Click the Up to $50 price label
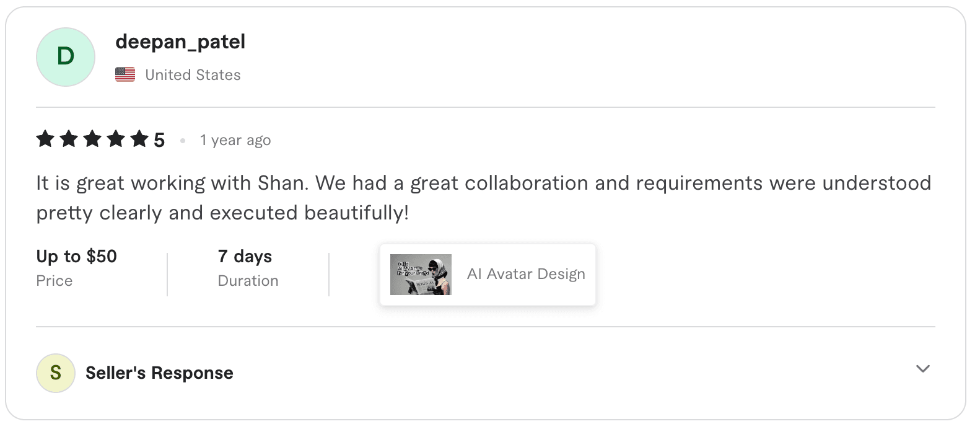Image resolution: width=980 pixels, height=429 pixels. (x=76, y=256)
